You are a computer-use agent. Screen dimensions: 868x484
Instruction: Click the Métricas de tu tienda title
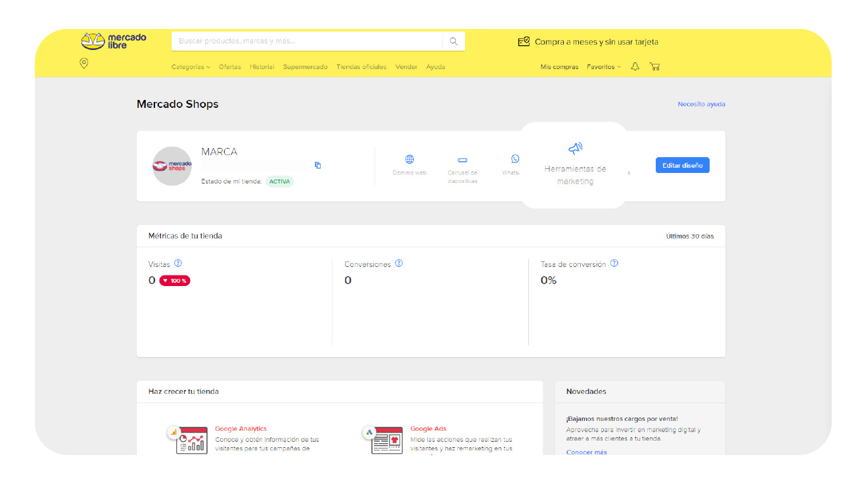tap(185, 235)
